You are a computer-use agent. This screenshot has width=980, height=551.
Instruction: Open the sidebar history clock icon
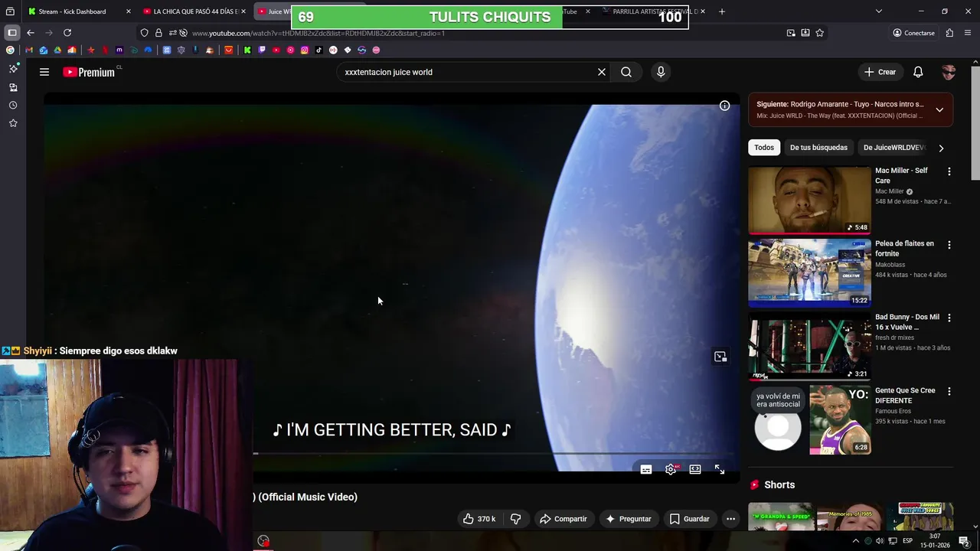[x=13, y=105]
